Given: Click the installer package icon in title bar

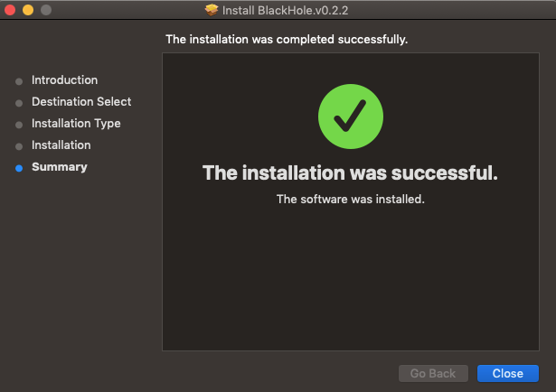Looking at the screenshot, I should 212,10.
